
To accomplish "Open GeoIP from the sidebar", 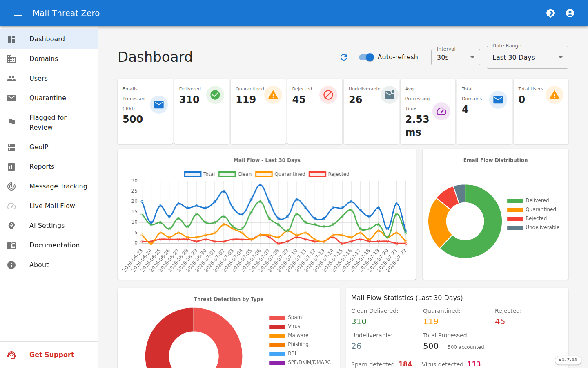I will (49, 147).
